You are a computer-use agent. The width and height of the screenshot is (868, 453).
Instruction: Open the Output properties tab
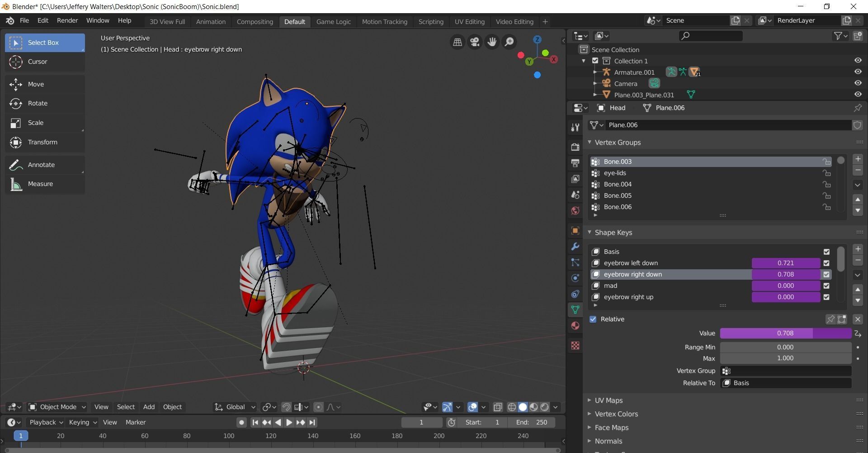[575, 163]
